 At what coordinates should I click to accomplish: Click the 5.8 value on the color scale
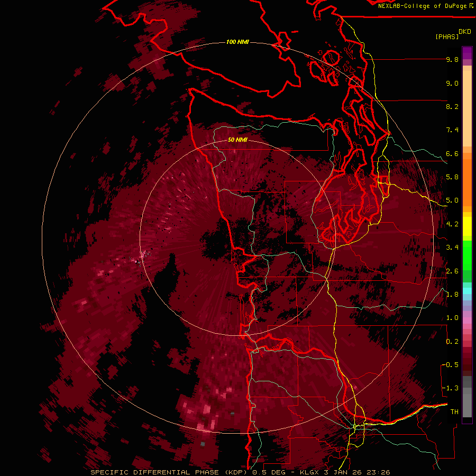pos(452,177)
